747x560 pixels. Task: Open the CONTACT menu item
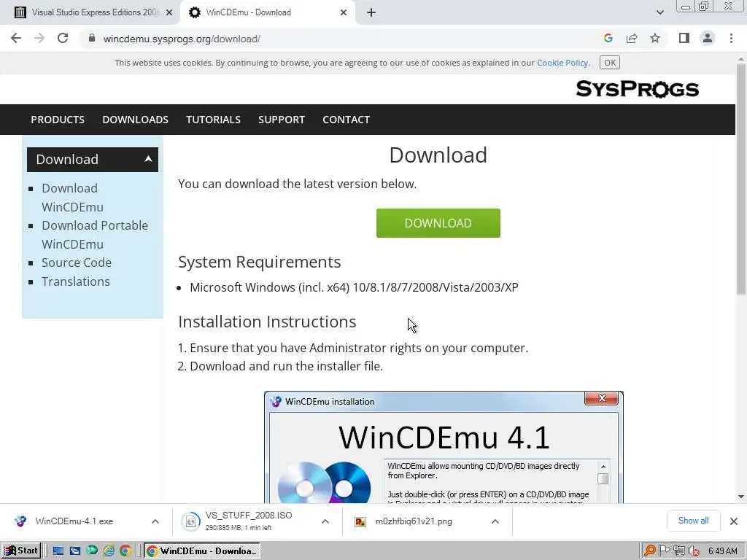click(x=347, y=120)
